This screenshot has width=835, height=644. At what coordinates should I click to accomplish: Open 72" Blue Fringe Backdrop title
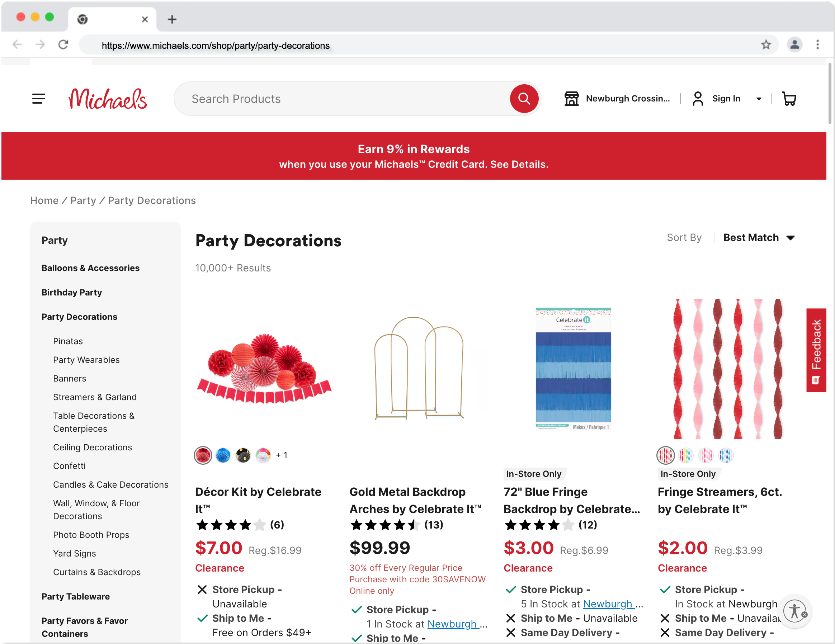tap(572, 500)
